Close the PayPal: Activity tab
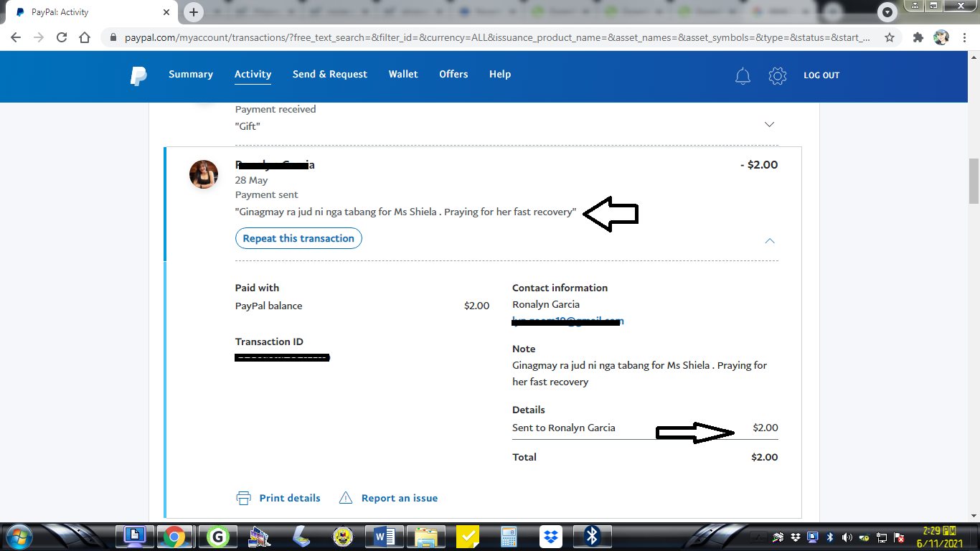The image size is (980, 551). [166, 12]
